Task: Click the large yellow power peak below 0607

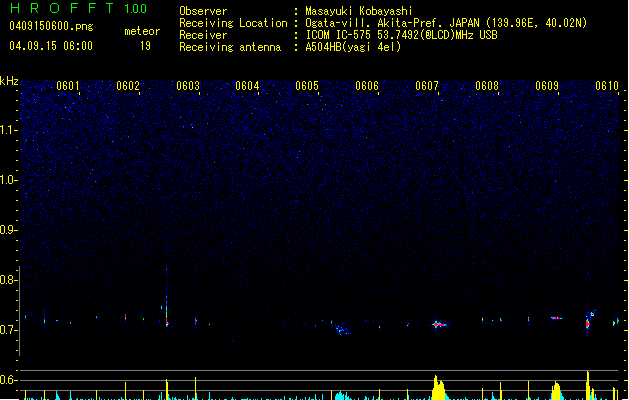Action: pos(438,388)
